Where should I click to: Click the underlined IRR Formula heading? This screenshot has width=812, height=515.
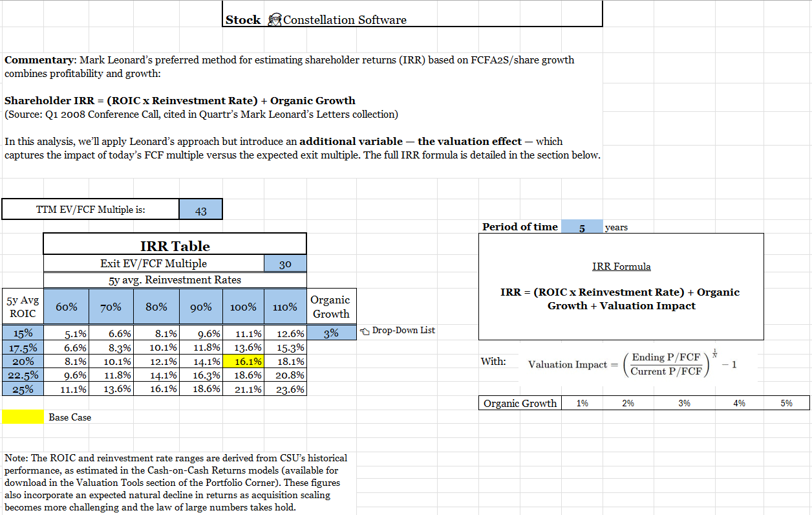tap(621, 267)
